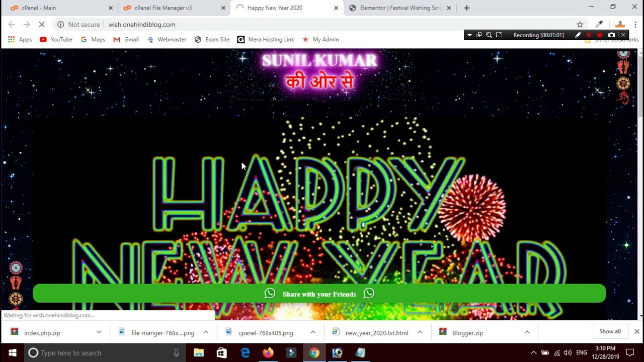Go back to the previous page
The height and width of the screenshot is (362, 644).
click(x=12, y=24)
